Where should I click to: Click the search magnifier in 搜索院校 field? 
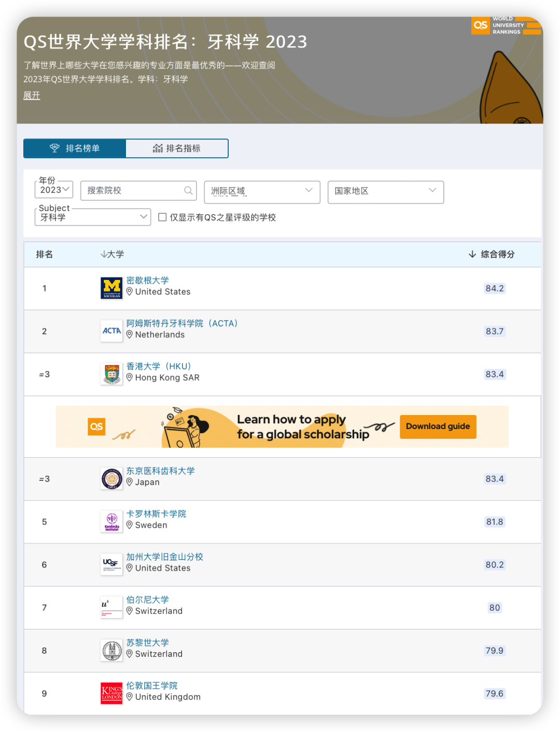[188, 190]
